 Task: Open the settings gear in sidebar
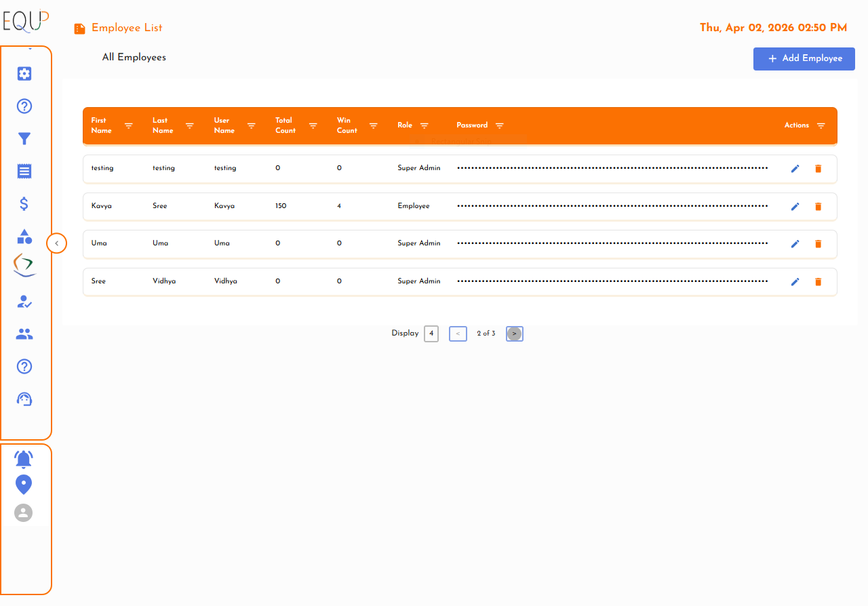[x=24, y=74]
